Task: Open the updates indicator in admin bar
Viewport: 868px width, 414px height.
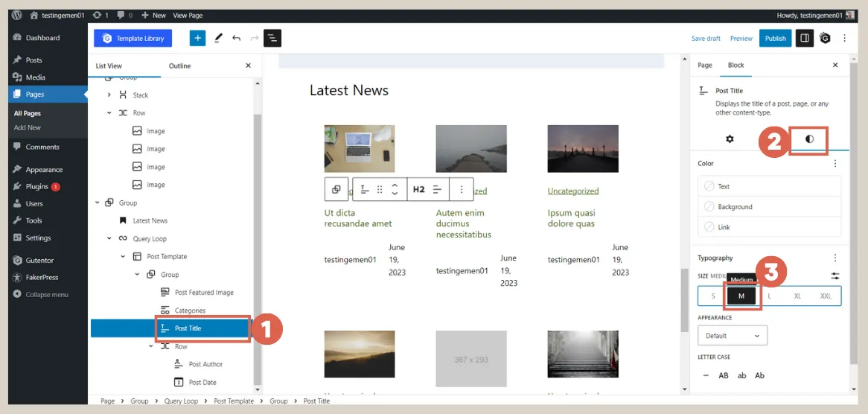Action: point(100,16)
